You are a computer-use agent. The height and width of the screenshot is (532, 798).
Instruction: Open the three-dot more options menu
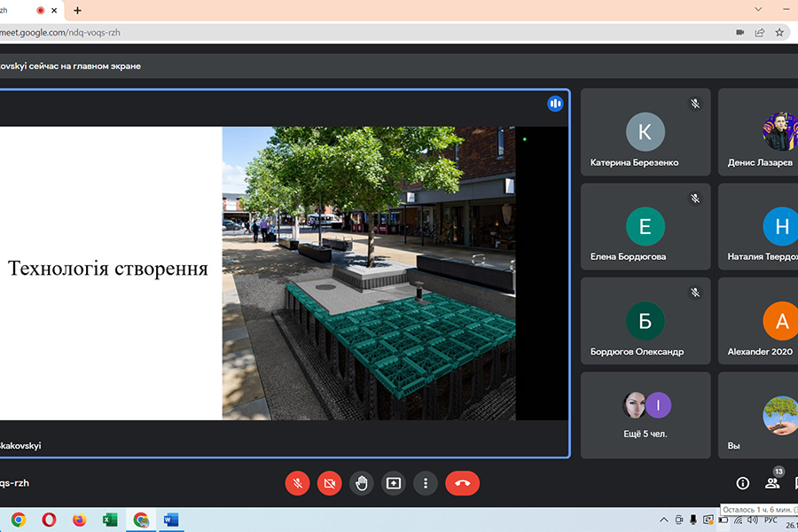(x=426, y=483)
